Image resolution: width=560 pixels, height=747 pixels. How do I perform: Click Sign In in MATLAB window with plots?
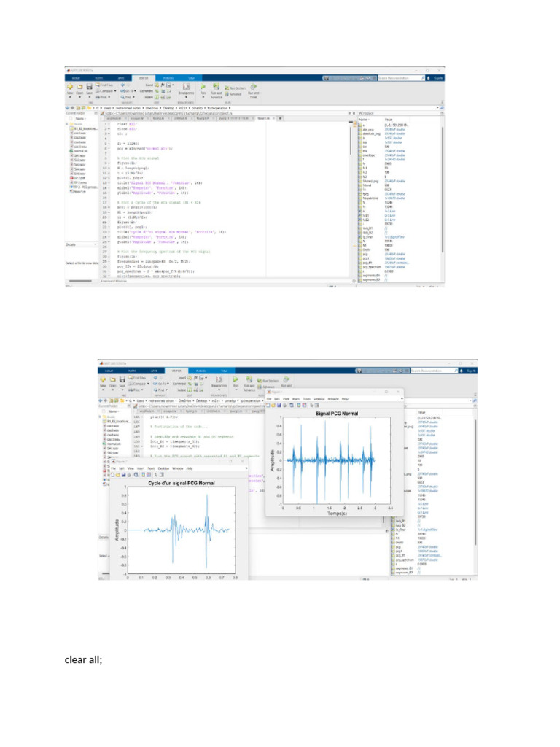[472, 371]
